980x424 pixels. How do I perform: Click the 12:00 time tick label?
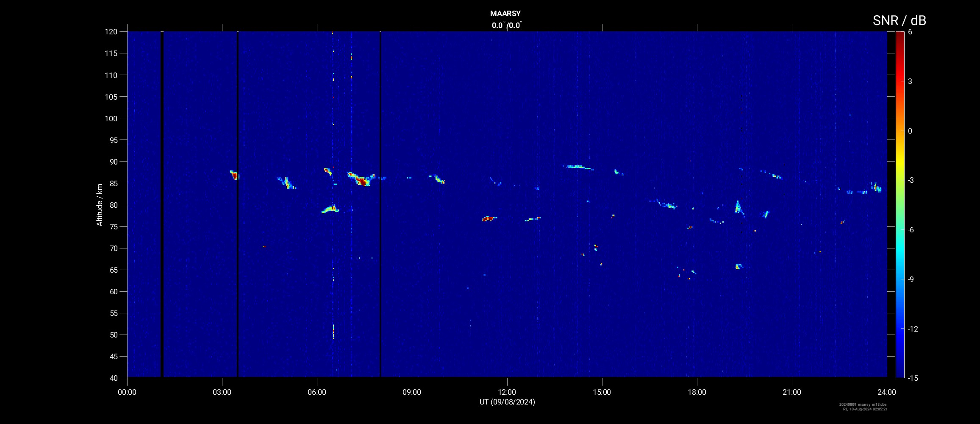tap(507, 392)
